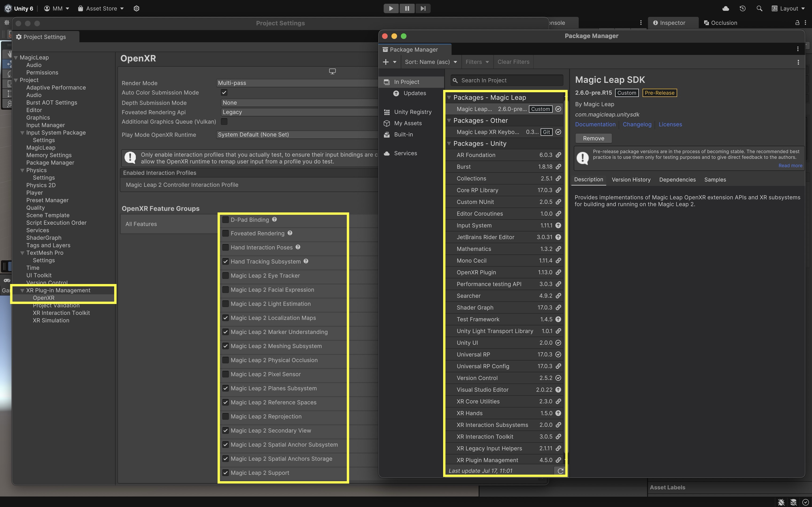Disable Magic Leap 2 Meshing Subsystem checkbox
Viewport: 812px width, 507px height.
(x=226, y=346)
